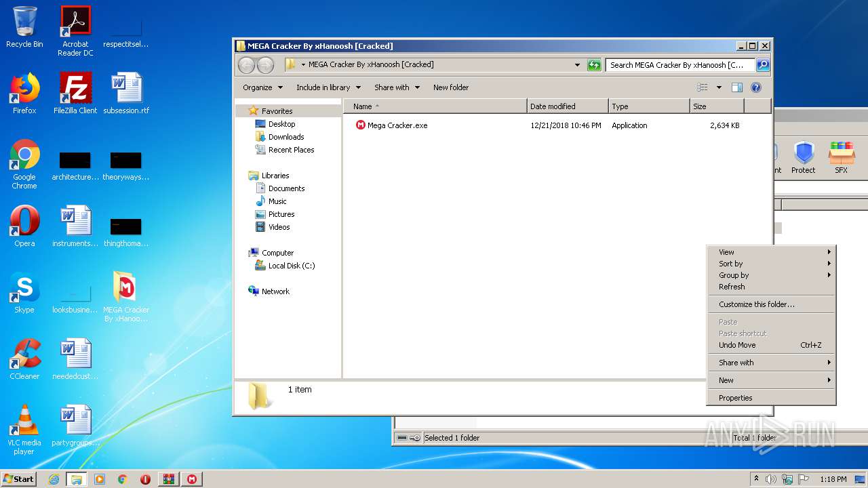Expand Group by submenu in context menu

pyautogui.click(x=771, y=275)
